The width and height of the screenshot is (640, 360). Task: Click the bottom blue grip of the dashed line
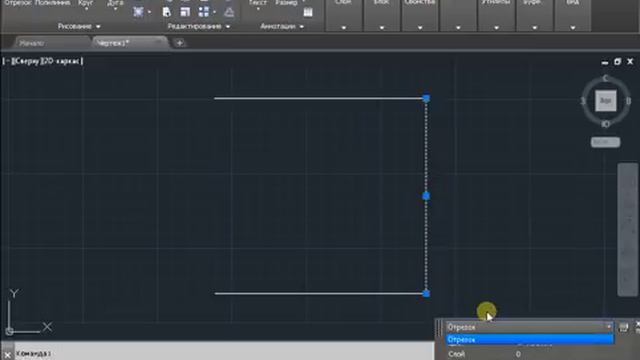pos(426,293)
